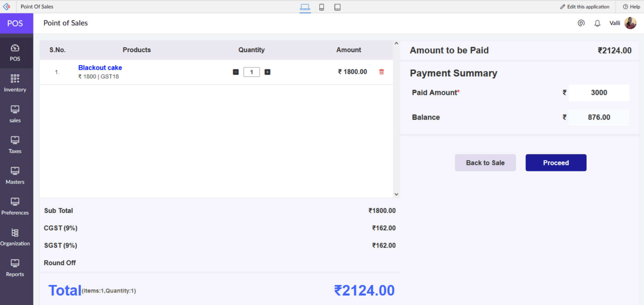
Task: Click the Proceed button
Action: [556, 162]
